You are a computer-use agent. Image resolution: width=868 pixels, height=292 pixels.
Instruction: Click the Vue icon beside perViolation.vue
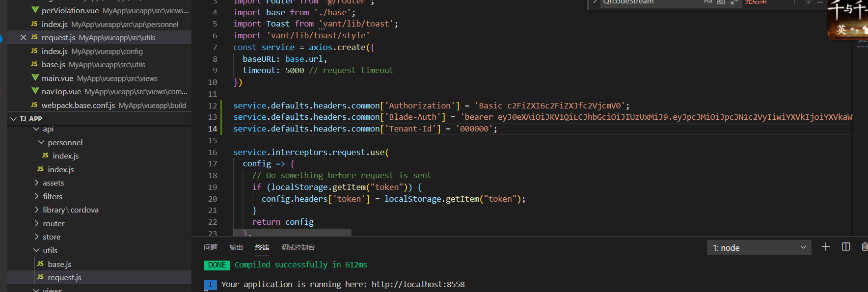click(x=35, y=10)
